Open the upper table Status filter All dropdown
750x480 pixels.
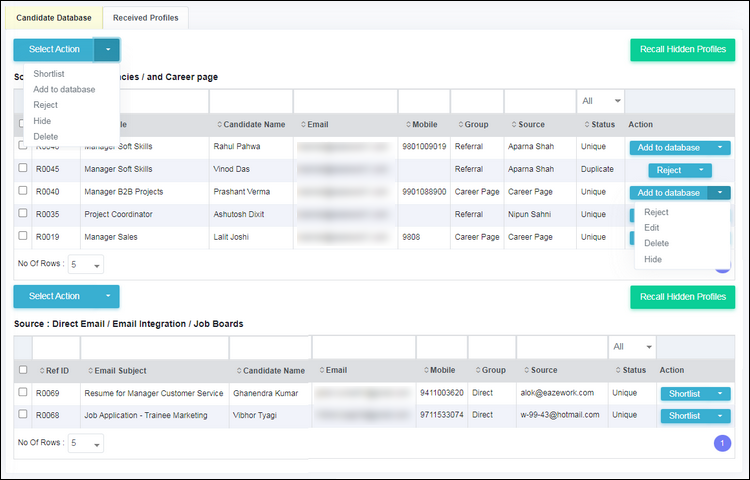[601, 101]
